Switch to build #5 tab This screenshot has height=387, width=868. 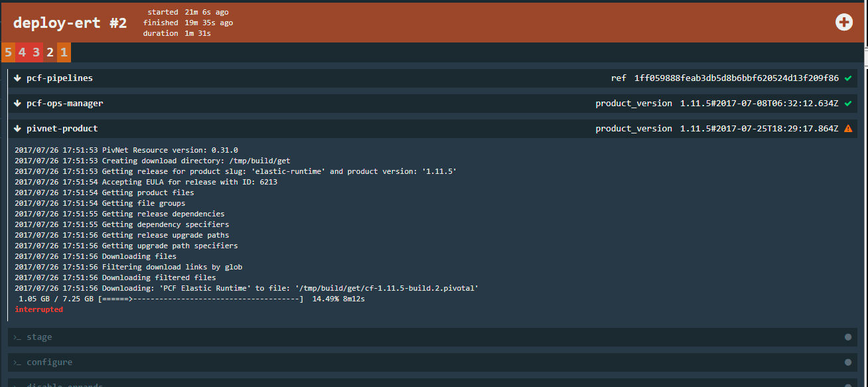(x=7, y=52)
